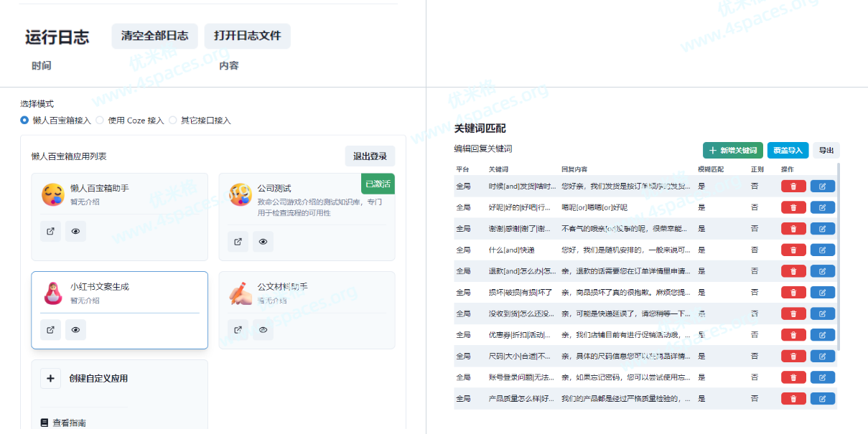Open external link icon for 小红书文案生成
868x434 pixels.
tap(50, 329)
